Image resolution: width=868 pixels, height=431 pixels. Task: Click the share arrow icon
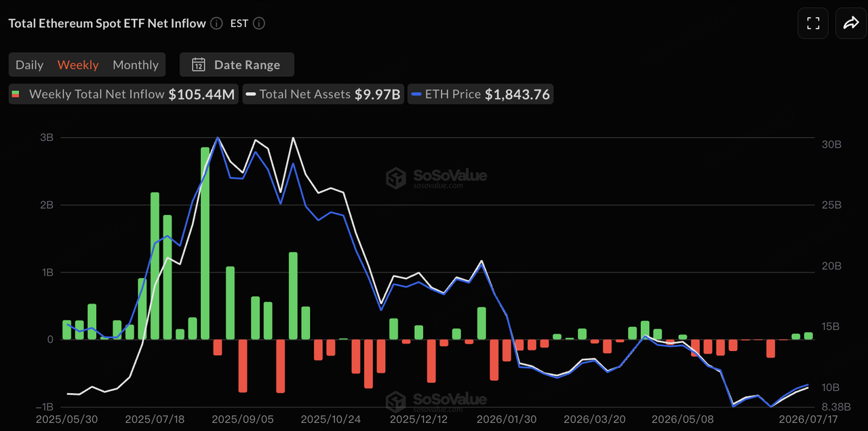(850, 24)
